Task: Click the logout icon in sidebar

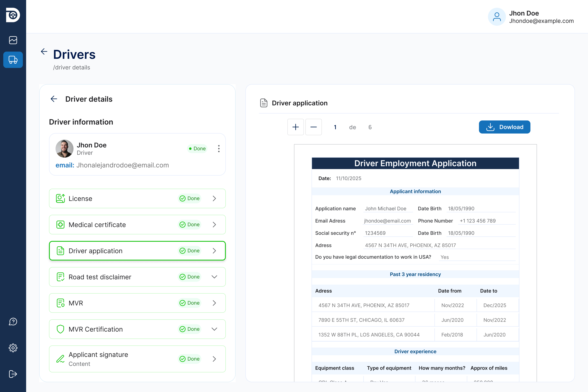Action: click(x=13, y=374)
